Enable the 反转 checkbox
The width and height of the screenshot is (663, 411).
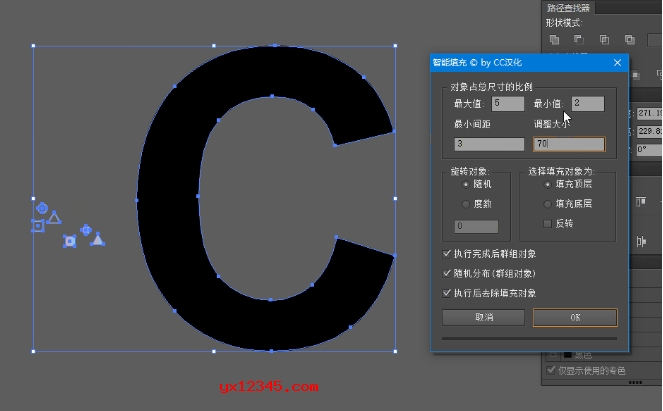[x=546, y=223]
